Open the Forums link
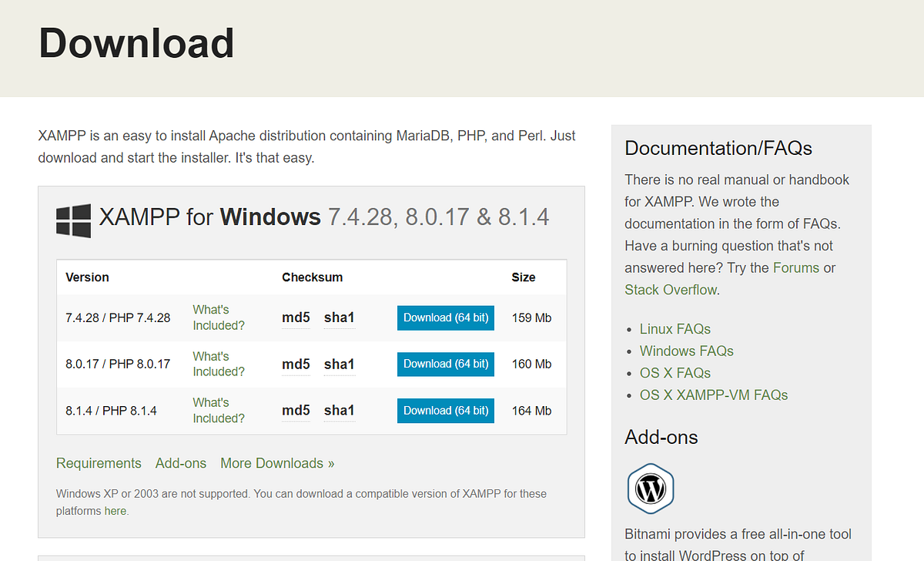The image size is (924, 561). click(x=796, y=267)
